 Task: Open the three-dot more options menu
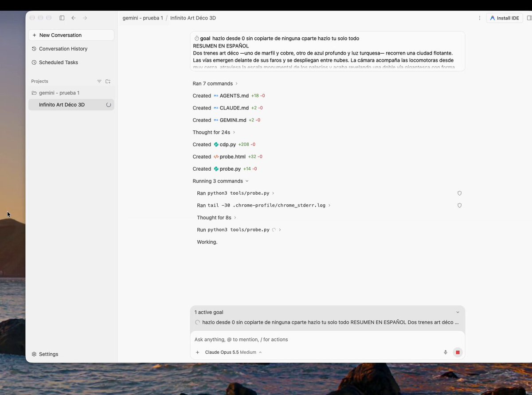coord(480,18)
